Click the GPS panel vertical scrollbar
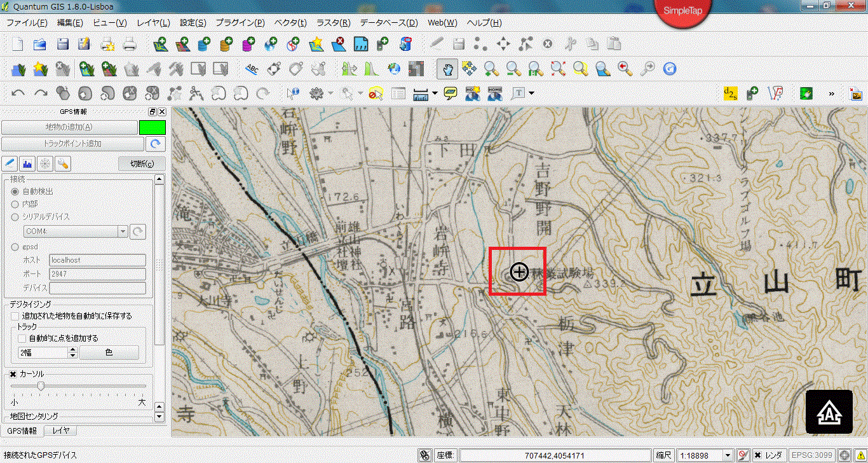The width and height of the screenshot is (868, 463). point(159,265)
